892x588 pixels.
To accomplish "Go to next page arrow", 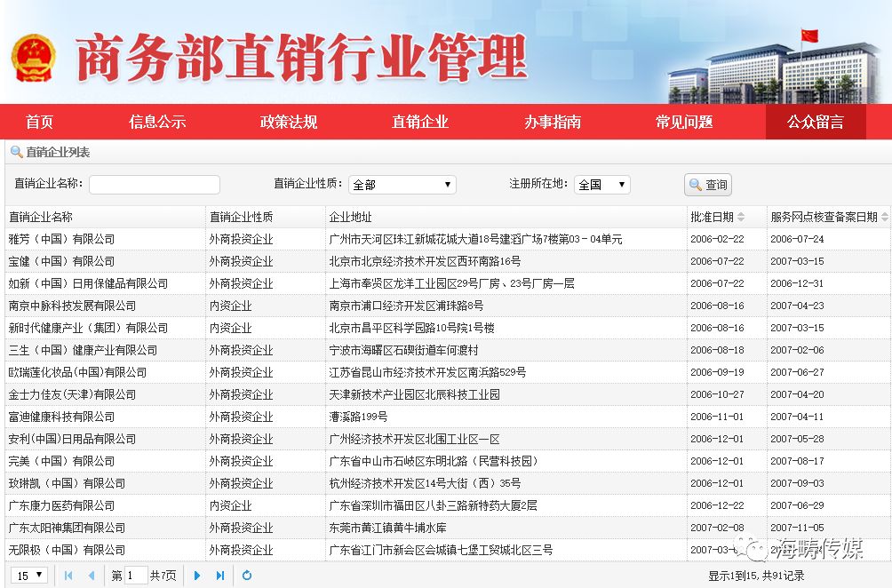I will pyautogui.click(x=197, y=576).
